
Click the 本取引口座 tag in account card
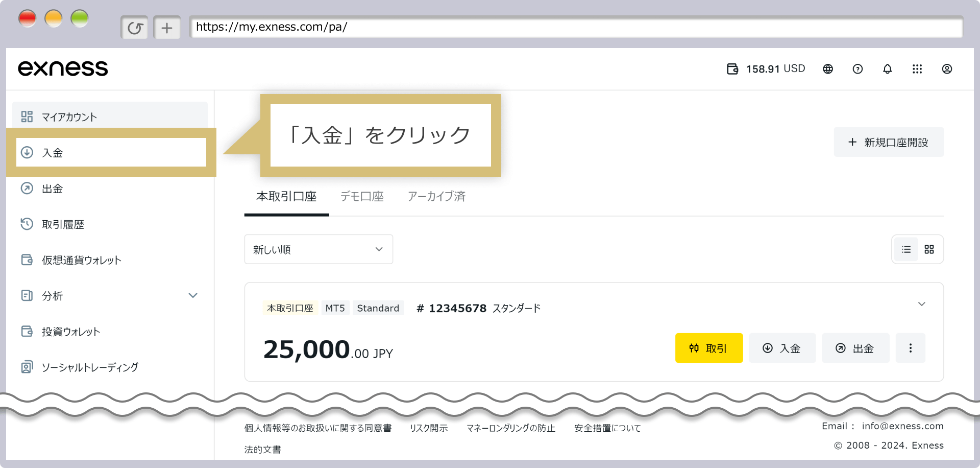pyautogui.click(x=290, y=308)
